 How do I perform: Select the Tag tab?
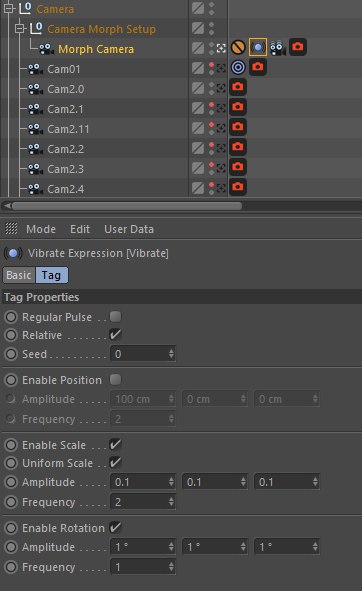pos(52,275)
